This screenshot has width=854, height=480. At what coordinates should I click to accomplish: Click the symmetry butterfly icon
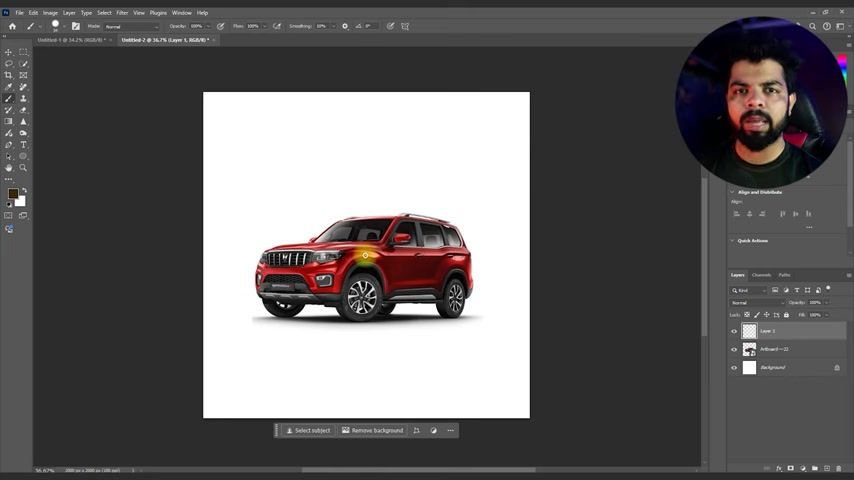[x=405, y=26]
